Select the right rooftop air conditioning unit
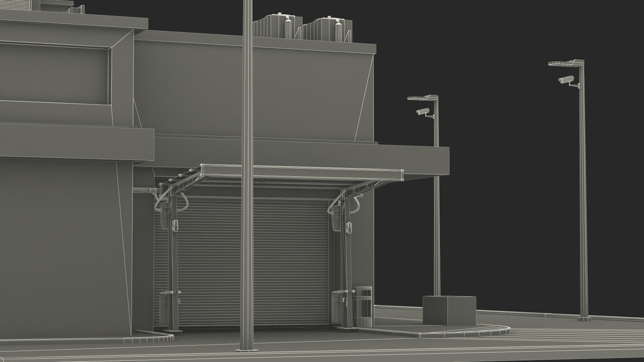644x362 pixels. [x=327, y=29]
